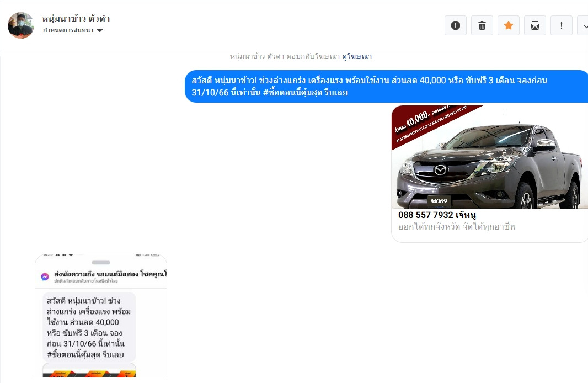Open the Mazda pickup ad image
Image resolution: width=588 pixels, height=383 pixels.
(489, 157)
